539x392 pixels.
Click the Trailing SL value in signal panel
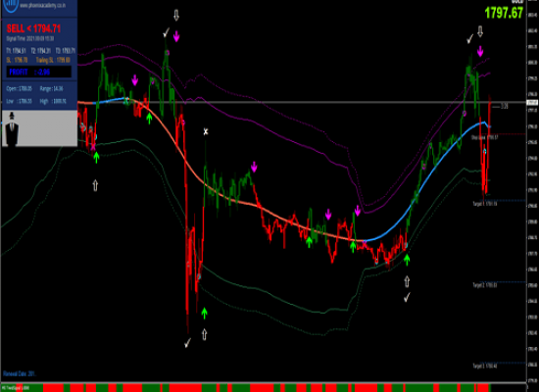click(53, 60)
